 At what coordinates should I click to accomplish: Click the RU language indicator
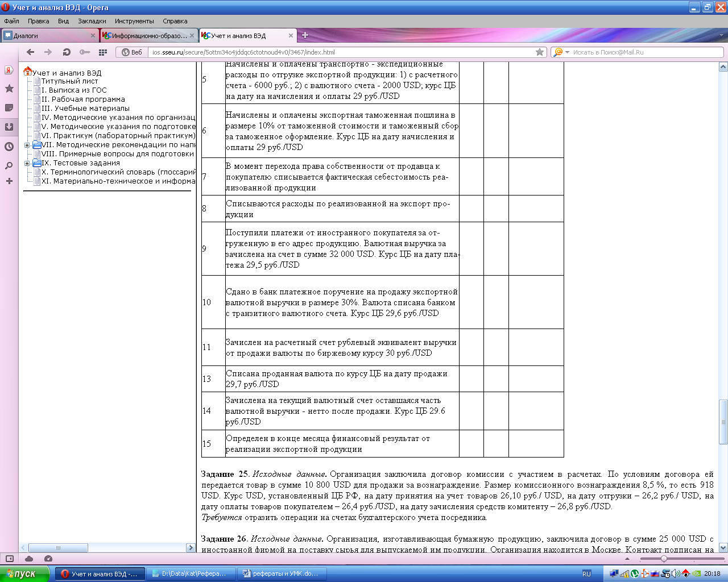coord(586,574)
